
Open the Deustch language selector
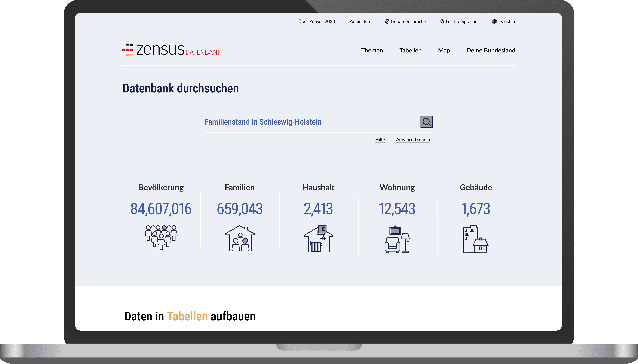[506, 22]
